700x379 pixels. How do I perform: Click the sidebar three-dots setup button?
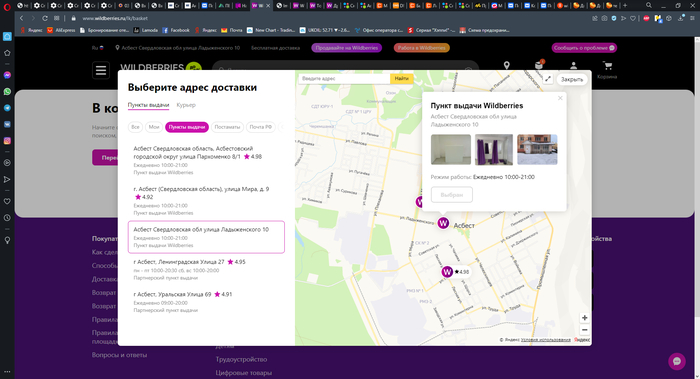(x=7, y=371)
